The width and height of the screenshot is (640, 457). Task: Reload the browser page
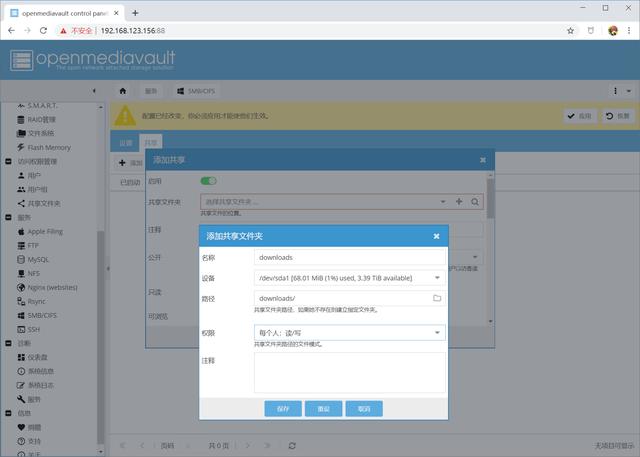pyautogui.click(x=43, y=31)
